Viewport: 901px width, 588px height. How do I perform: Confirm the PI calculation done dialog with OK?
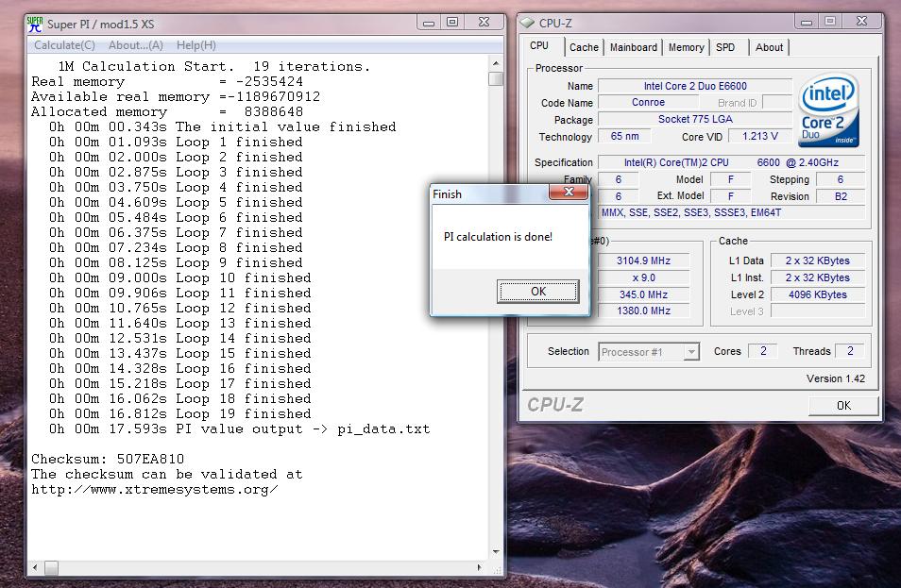(x=537, y=291)
